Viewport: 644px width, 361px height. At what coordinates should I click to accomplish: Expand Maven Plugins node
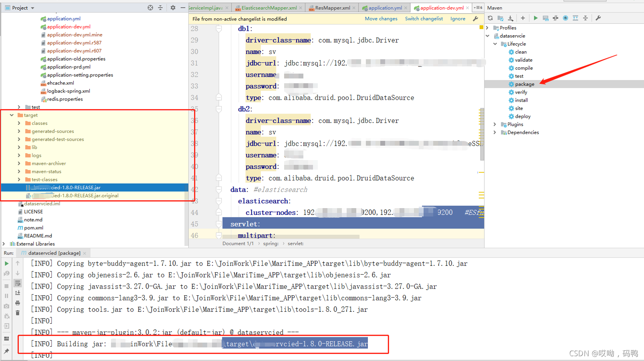tap(495, 124)
